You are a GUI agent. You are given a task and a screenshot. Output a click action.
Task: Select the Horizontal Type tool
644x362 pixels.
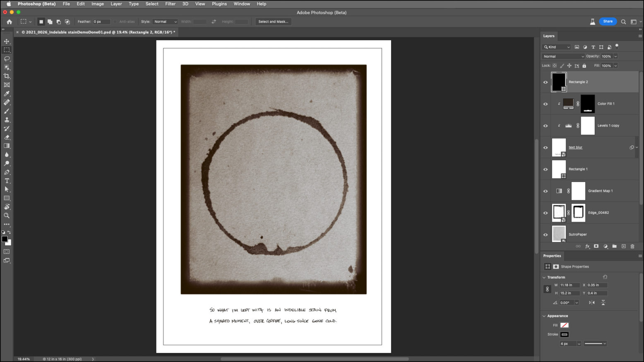click(7, 181)
